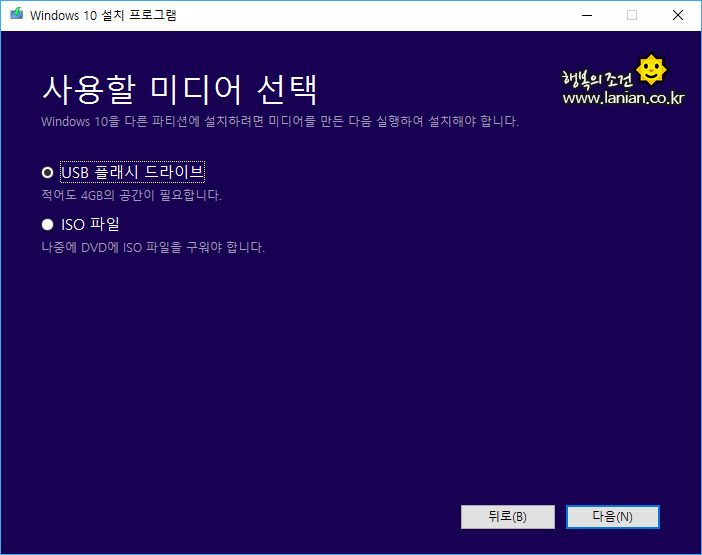This screenshot has height=555, width=702.
Task: Go back with the 뒤로(B) button
Action: click(x=508, y=517)
